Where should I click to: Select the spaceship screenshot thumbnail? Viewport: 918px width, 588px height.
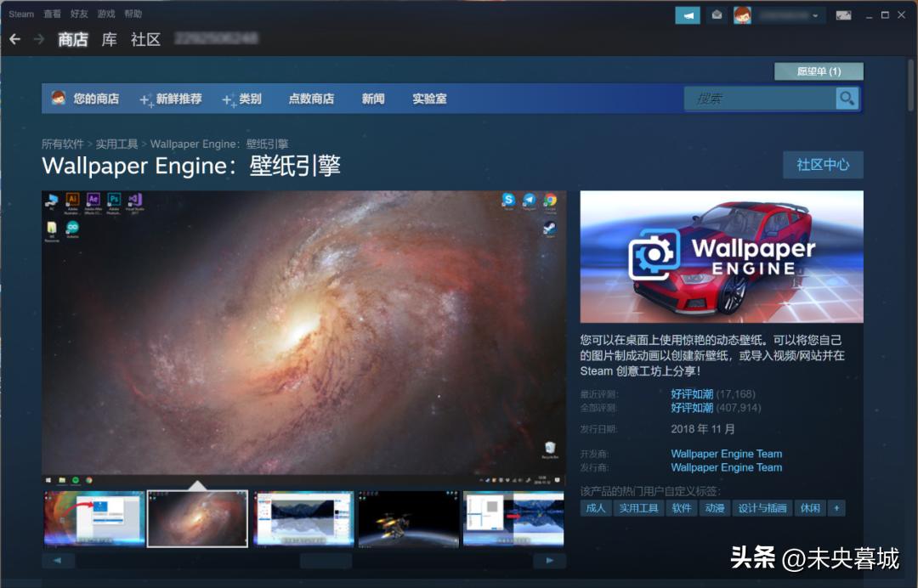pos(409,518)
